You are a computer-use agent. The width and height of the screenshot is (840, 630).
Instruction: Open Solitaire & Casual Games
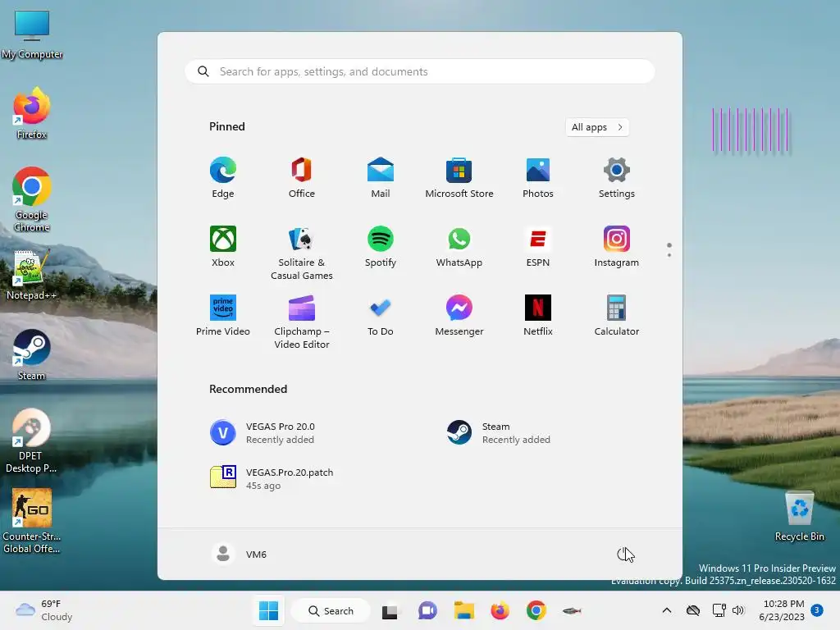(x=302, y=253)
